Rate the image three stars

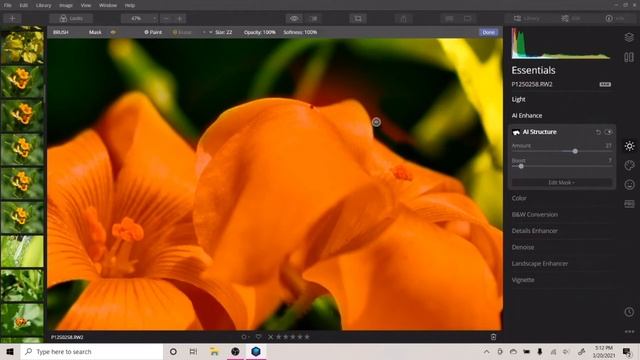pos(293,337)
